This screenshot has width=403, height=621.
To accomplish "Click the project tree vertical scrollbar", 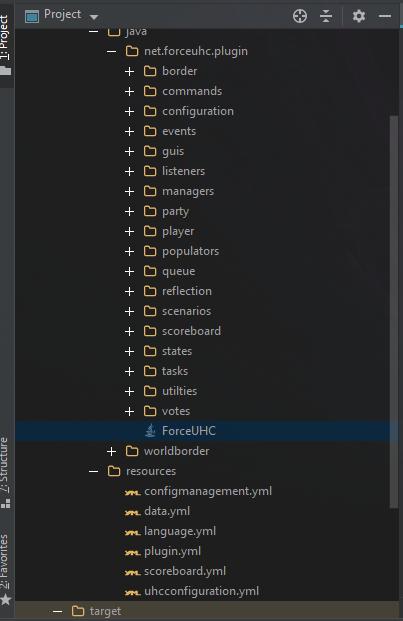I will 393,312.
